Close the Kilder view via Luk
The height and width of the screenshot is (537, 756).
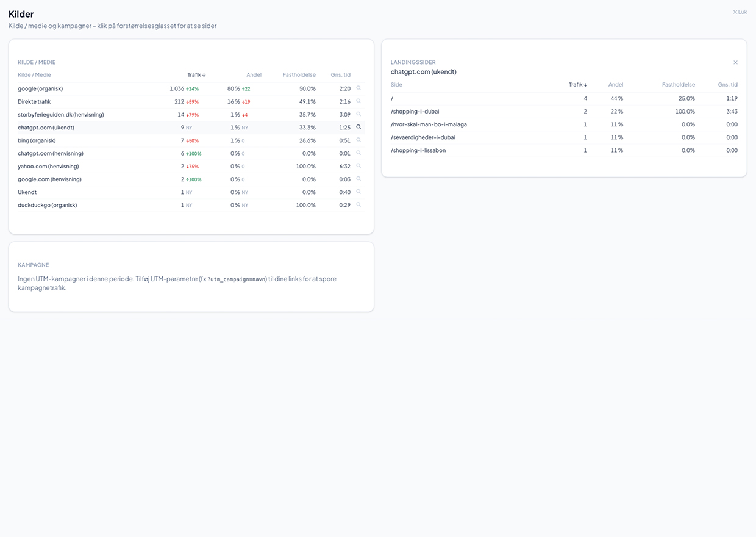(x=740, y=12)
